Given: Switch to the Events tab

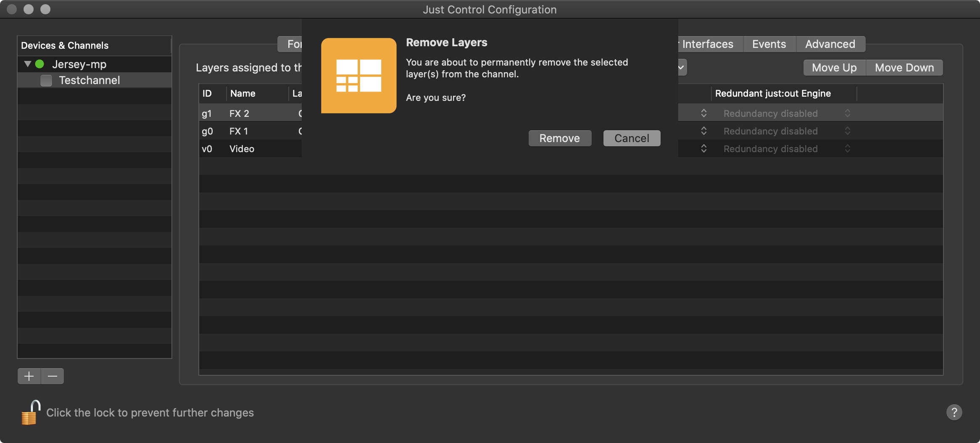Looking at the screenshot, I should (x=769, y=44).
